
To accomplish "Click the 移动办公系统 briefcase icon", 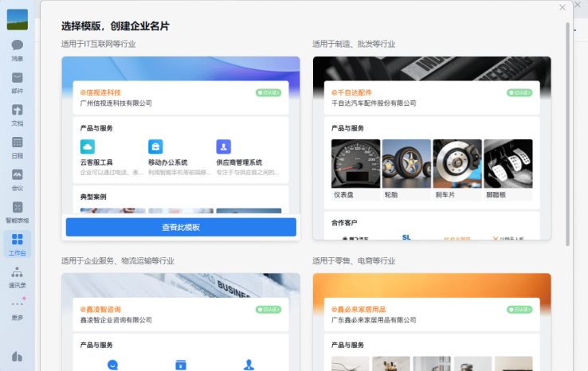I will [x=155, y=146].
